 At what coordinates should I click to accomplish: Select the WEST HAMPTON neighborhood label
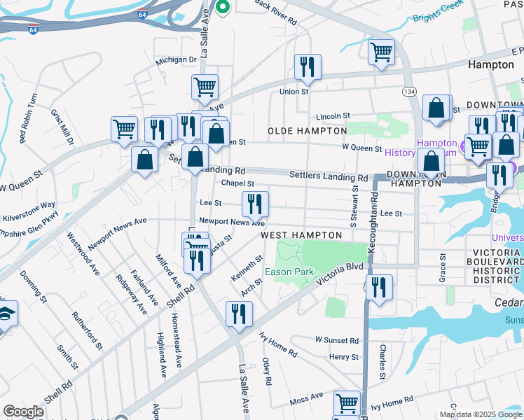(x=301, y=235)
